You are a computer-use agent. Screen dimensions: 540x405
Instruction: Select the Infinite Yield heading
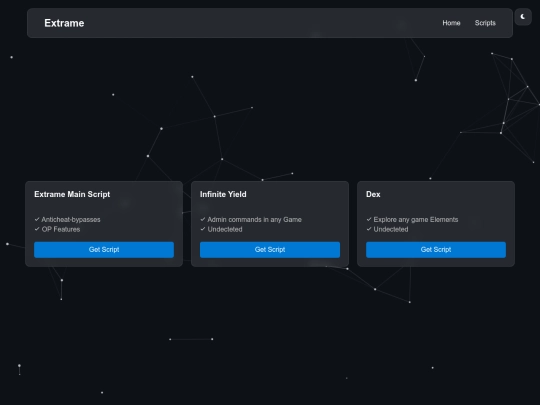(223, 194)
